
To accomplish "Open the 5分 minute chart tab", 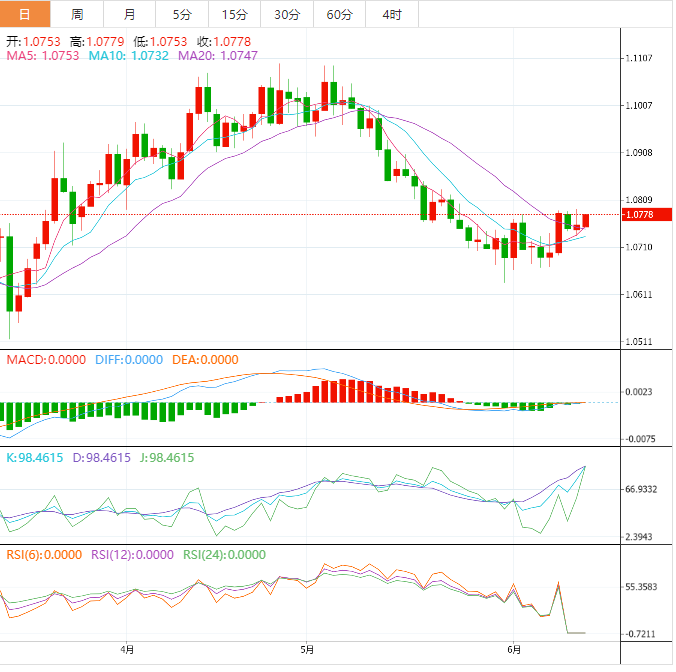I will (x=182, y=14).
